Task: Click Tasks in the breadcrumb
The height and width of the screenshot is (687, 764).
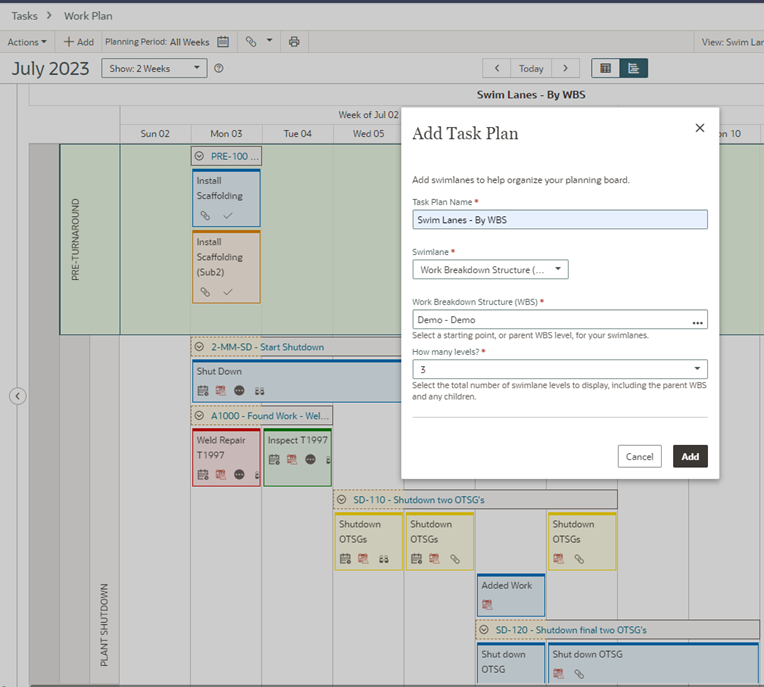Action: [x=24, y=16]
